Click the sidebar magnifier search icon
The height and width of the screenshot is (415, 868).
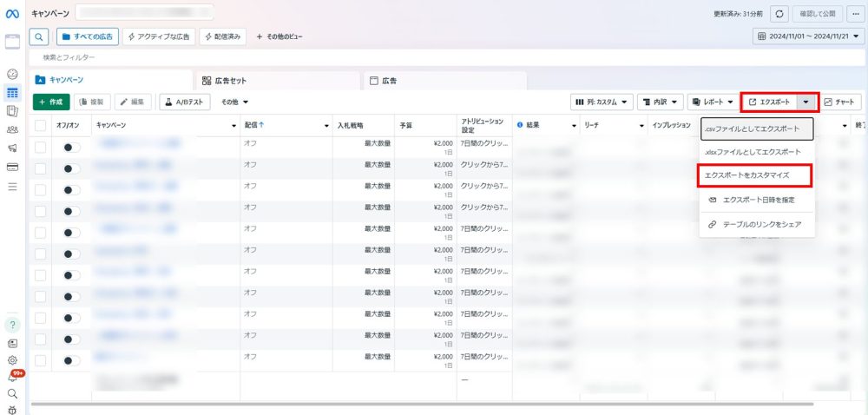coord(12,394)
